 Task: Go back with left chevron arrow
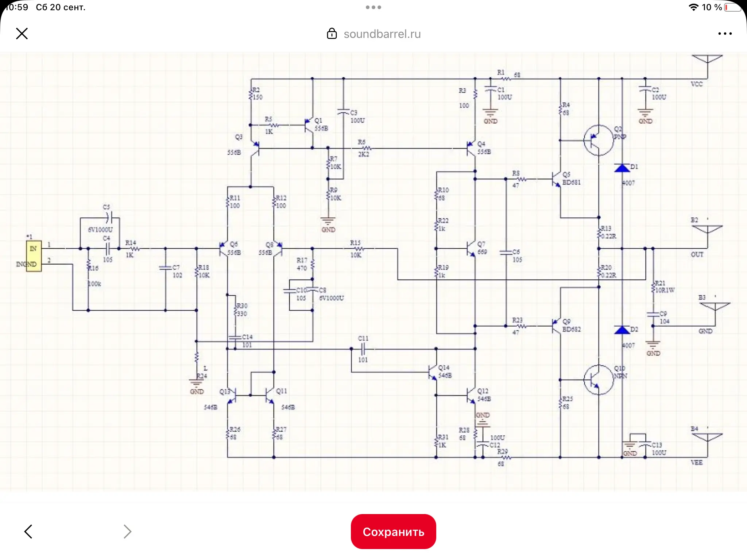[28, 531]
